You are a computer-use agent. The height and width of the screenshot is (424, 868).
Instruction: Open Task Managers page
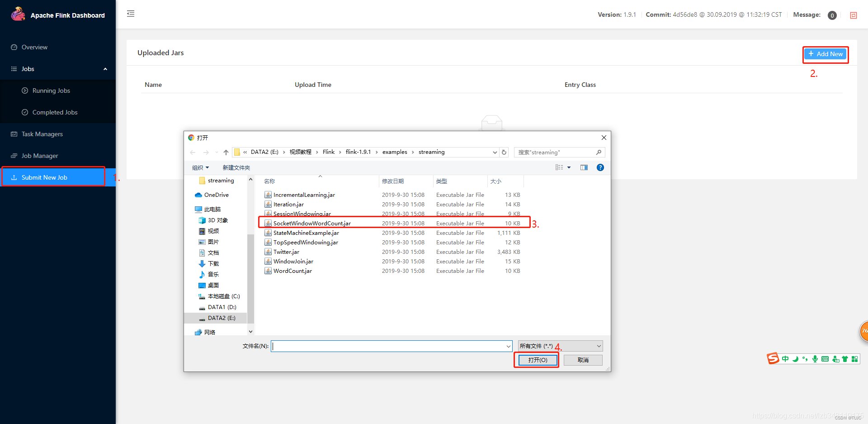click(42, 134)
